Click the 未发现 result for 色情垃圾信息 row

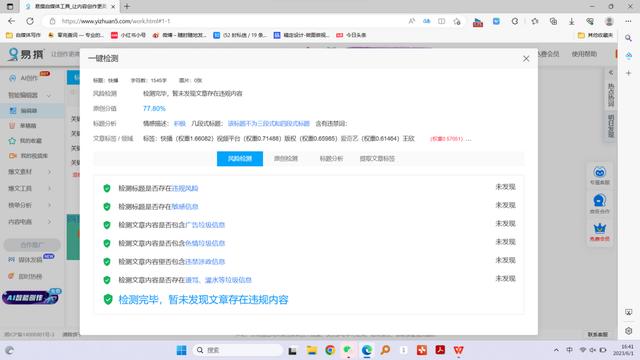coord(505,242)
